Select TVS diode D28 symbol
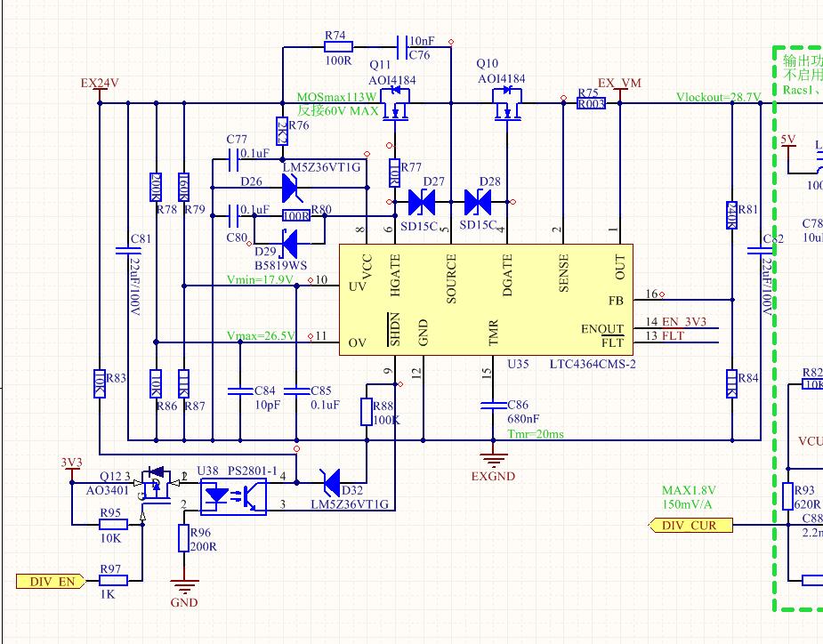823x644 pixels. pyautogui.click(x=478, y=202)
